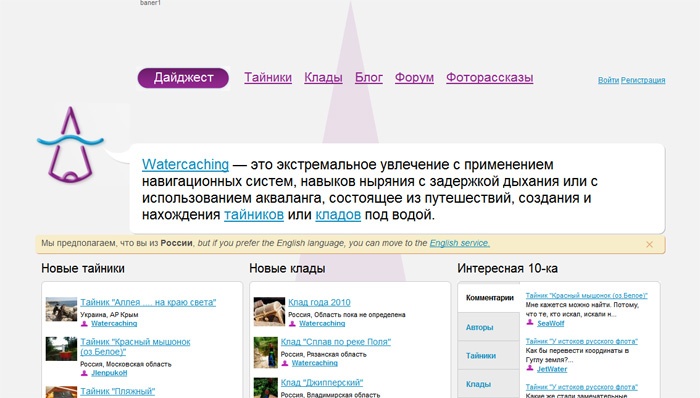Select the Авторы tab
The height and width of the screenshot is (398, 700).
[x=489, y=328]
